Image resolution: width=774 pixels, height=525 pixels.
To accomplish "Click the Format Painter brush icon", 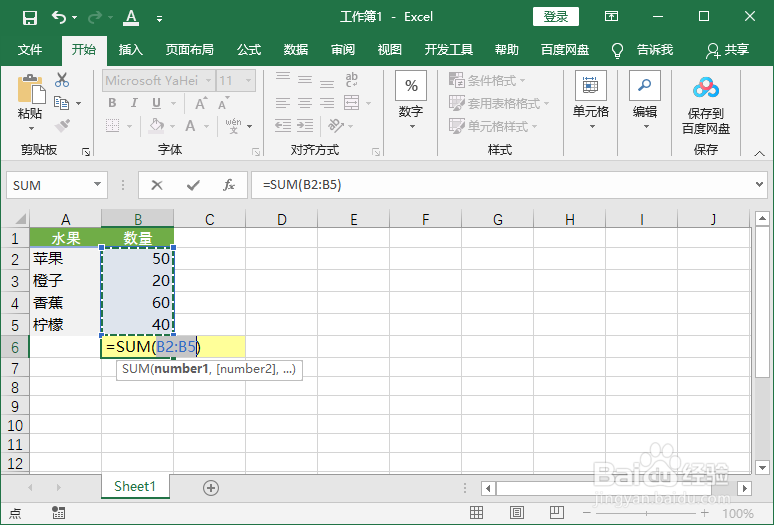I will tap(62, 126).
